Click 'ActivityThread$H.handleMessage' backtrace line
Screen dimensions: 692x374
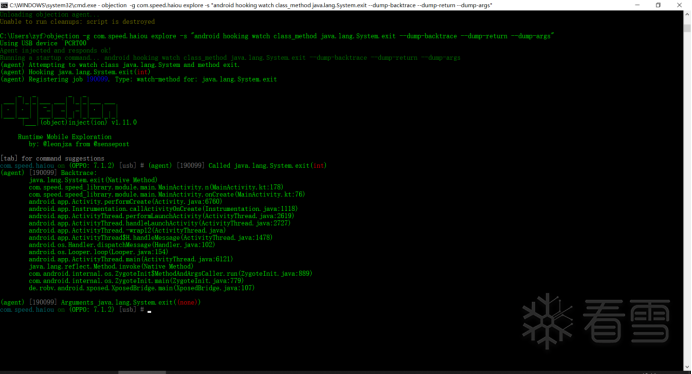click(150, 238)
